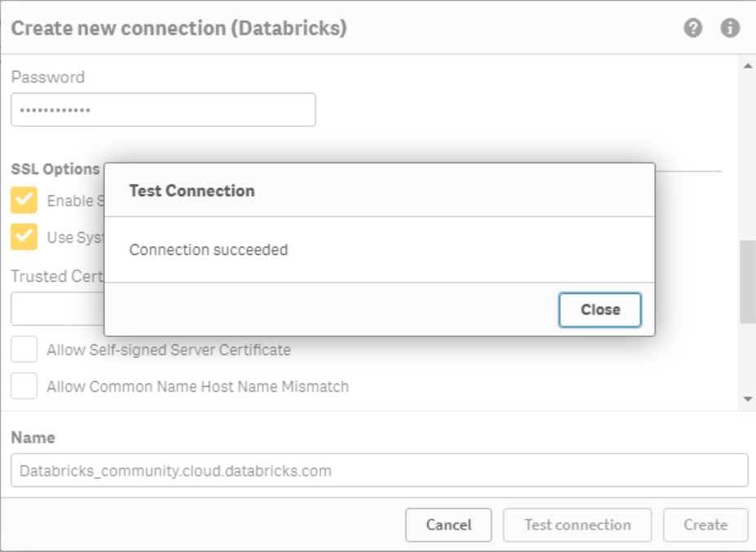Click the info icon in header
Viewport: 756px width, 552px height.
pos(730,28)
